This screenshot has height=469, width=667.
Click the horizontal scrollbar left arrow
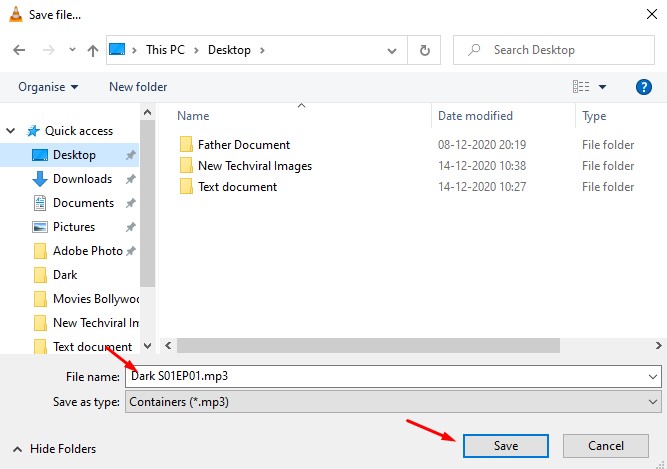pyautogui.click(x=168, y=345)
